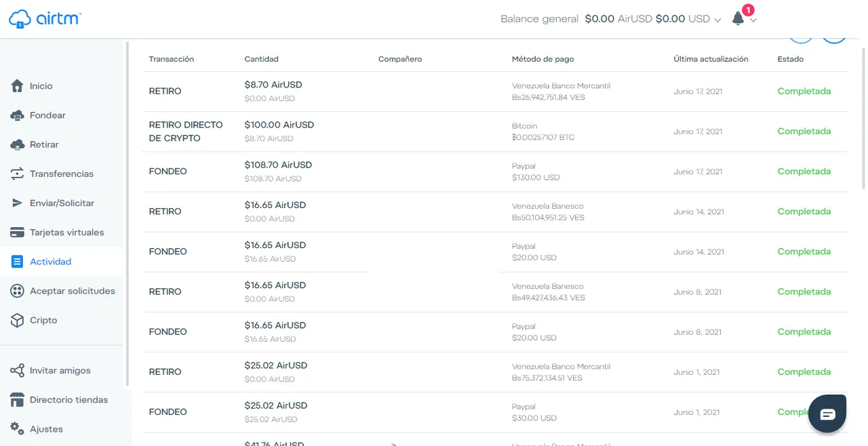Image resolution: width=868 pixels, height=446 pixels.
Task: Open the Transferencias arrows icon
Action: coord(18,174)
